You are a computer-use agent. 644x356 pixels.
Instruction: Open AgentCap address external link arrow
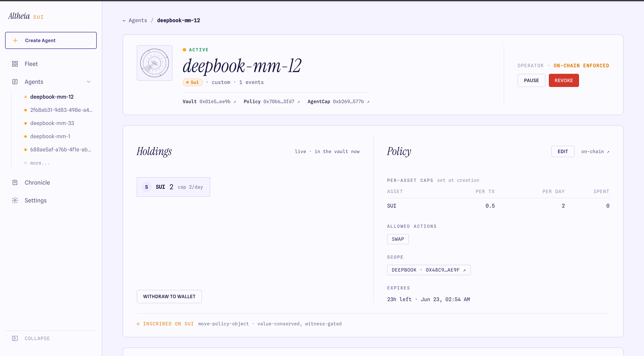(x=368, y=102)
